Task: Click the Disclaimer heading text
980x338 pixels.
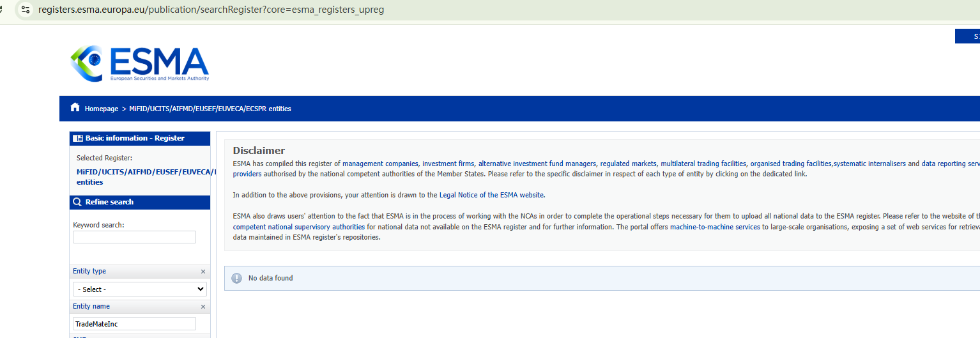Action: (259, 151)
